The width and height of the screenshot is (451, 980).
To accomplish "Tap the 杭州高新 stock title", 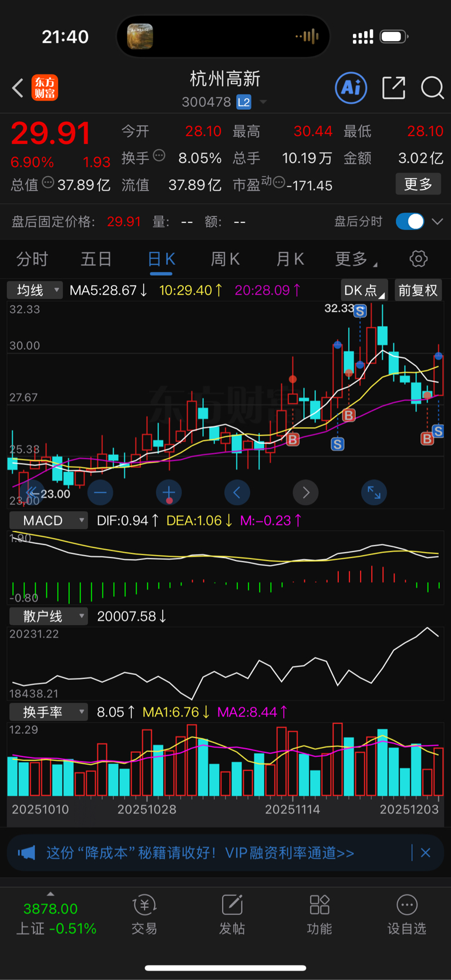I will click(x=225, y=79).
